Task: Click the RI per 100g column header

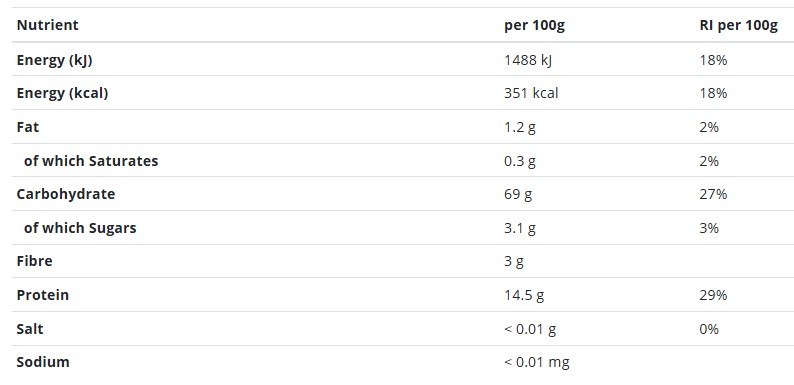Action: (x=739, y=25)
